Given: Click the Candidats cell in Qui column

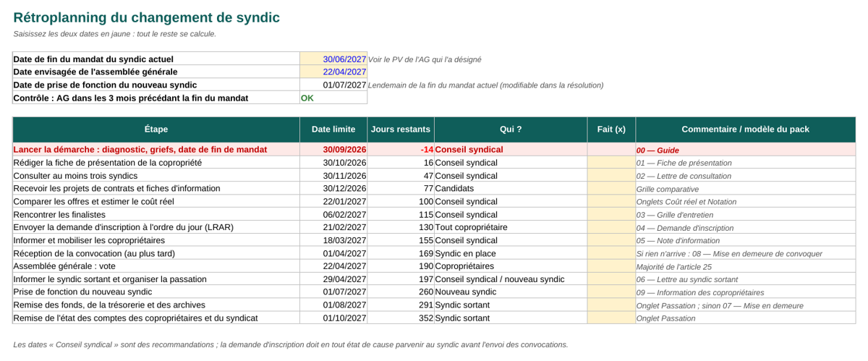Looking at the screenshot, I should [511, 188].
